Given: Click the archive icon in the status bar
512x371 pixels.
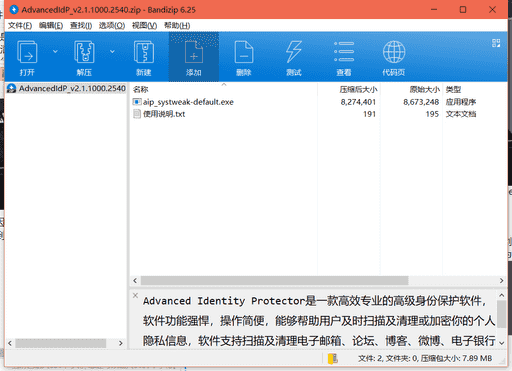Looking at the screenshot, I should [x=332, y=359].
